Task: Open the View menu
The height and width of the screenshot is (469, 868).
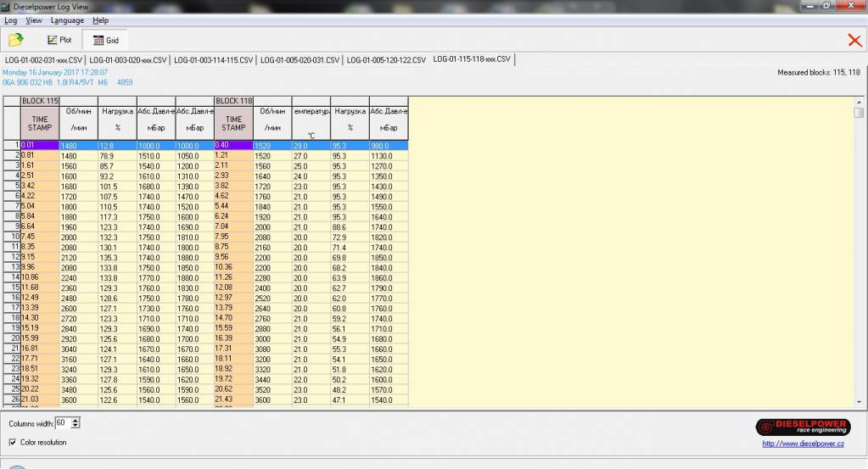Action: (x=34, y=20)
